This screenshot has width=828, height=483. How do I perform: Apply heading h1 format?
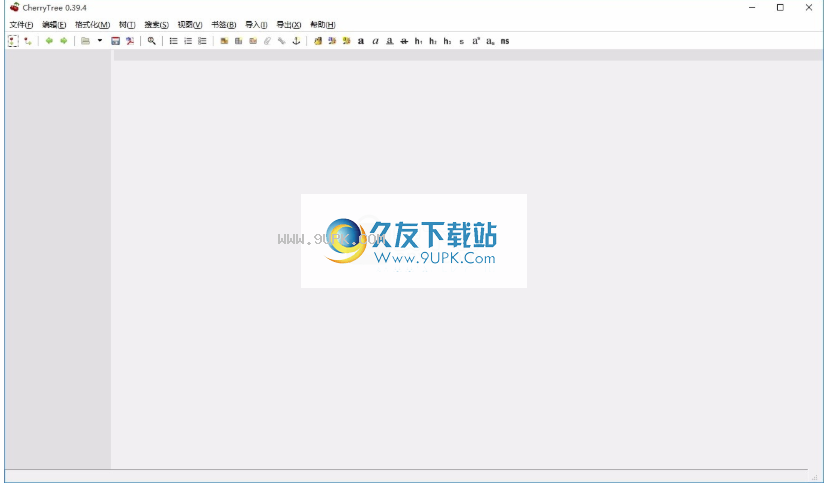pos(418,41)
